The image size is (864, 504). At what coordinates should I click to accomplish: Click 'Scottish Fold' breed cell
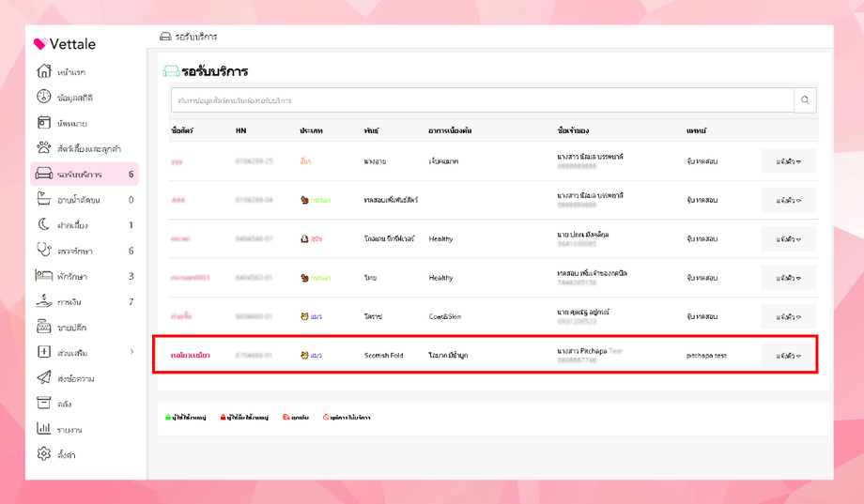click(x=383, y=356)
